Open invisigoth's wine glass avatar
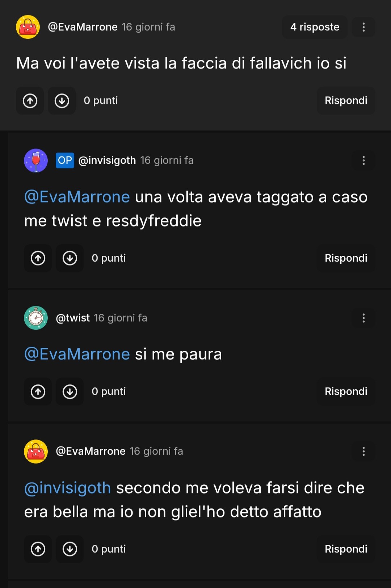This screenshot has width=391, height=588. (36, 160)
